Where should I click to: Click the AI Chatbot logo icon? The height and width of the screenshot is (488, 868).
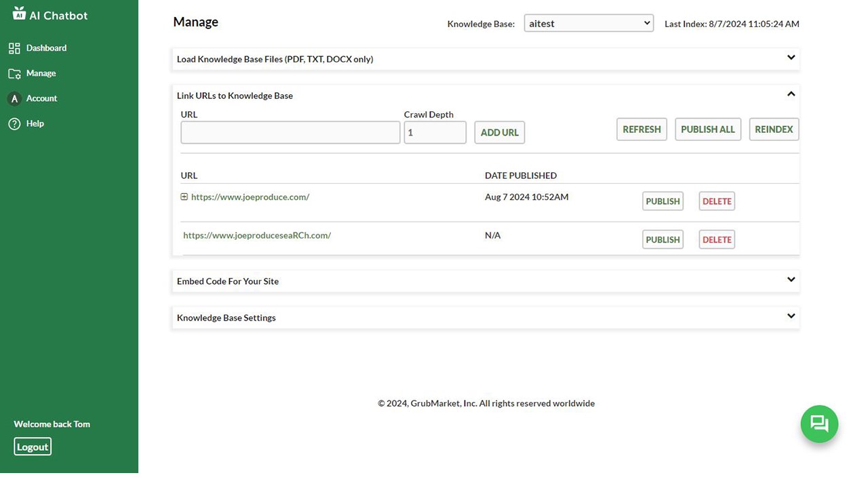19,13
